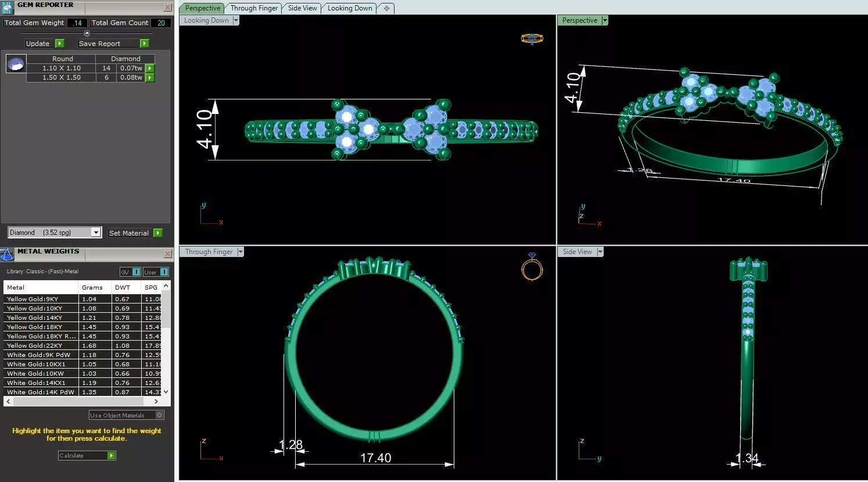The height and width of the screenshot is (482, 868).
Task: Select the Yellow Gold:10KY row
Action: 83,308
